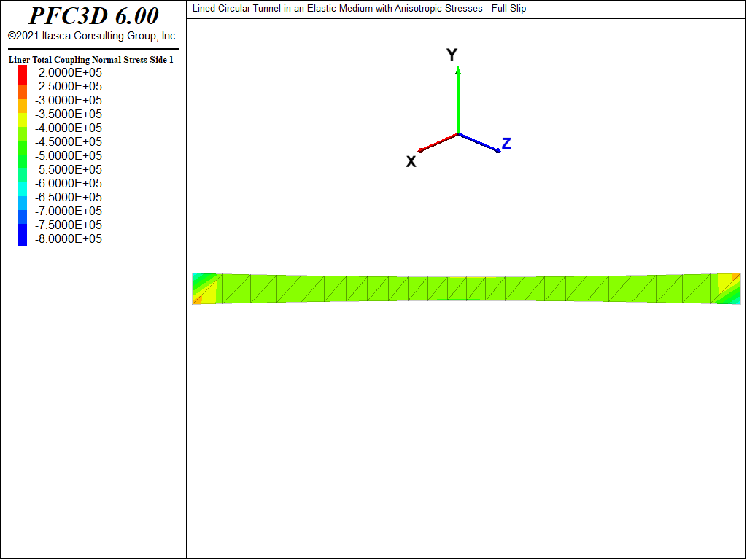Click the X axis label of the triad
Screen dimensions: 747x560
[411, 162]
